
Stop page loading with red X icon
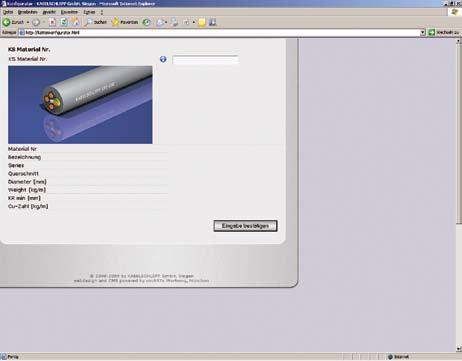click(52, 22)
